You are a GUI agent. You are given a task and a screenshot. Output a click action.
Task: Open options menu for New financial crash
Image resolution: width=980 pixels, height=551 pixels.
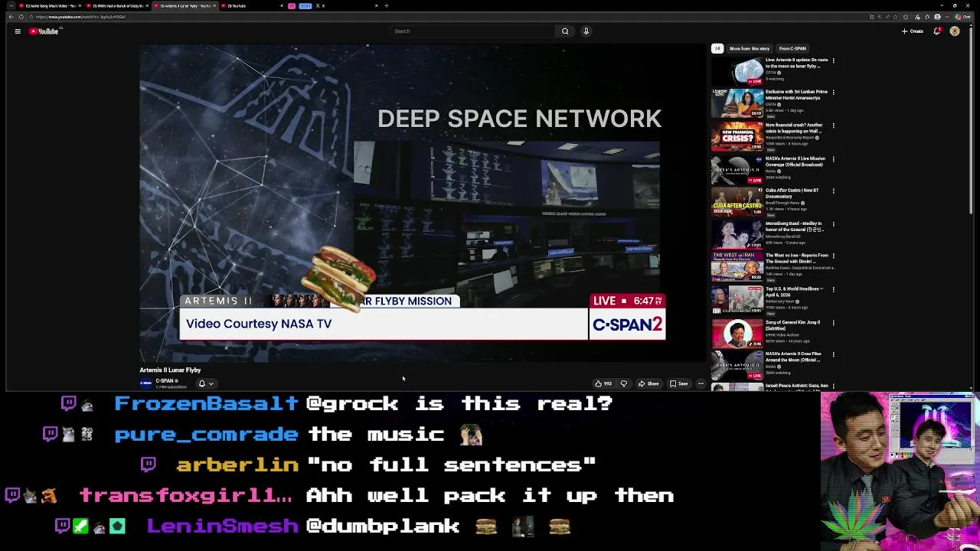833,126
